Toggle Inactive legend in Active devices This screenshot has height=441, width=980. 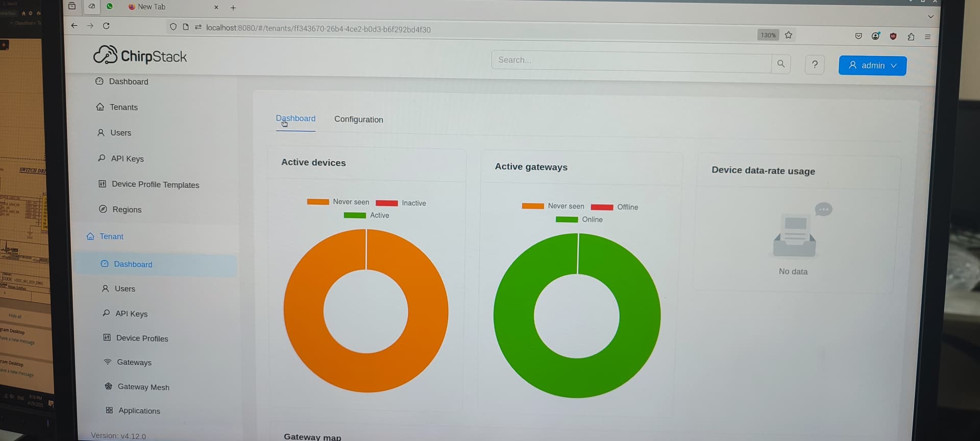tap(401, 203)
